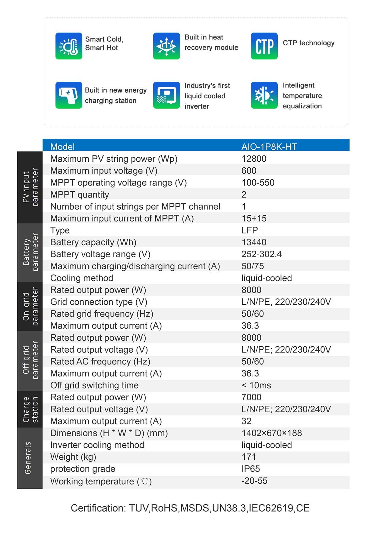Select the 'Smart Cold, Smart Hot' label
392x543 pixels.
(x=104, y=43)
